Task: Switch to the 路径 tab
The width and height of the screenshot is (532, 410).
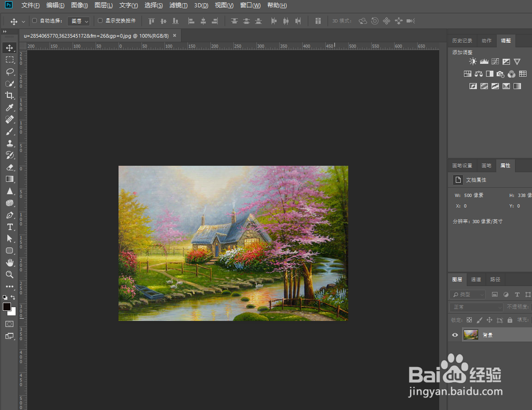Action: [495, 279]
